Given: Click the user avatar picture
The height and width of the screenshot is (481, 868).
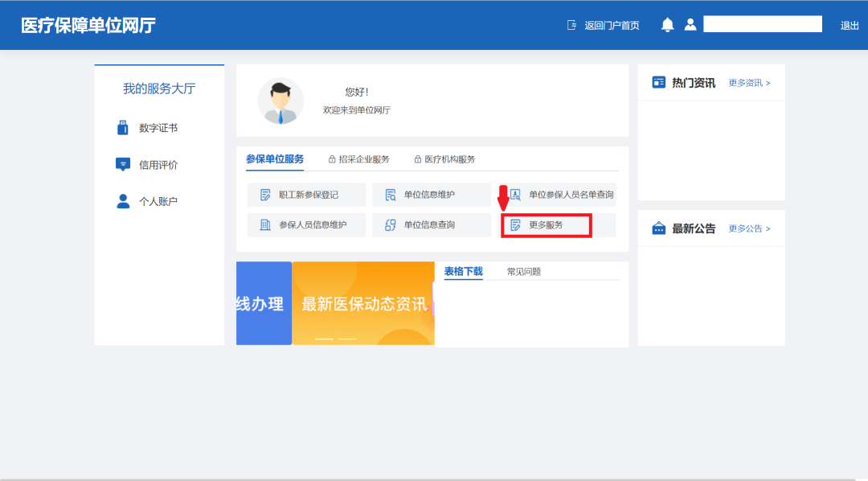Looking at the screenshot, I should point(280,101).
